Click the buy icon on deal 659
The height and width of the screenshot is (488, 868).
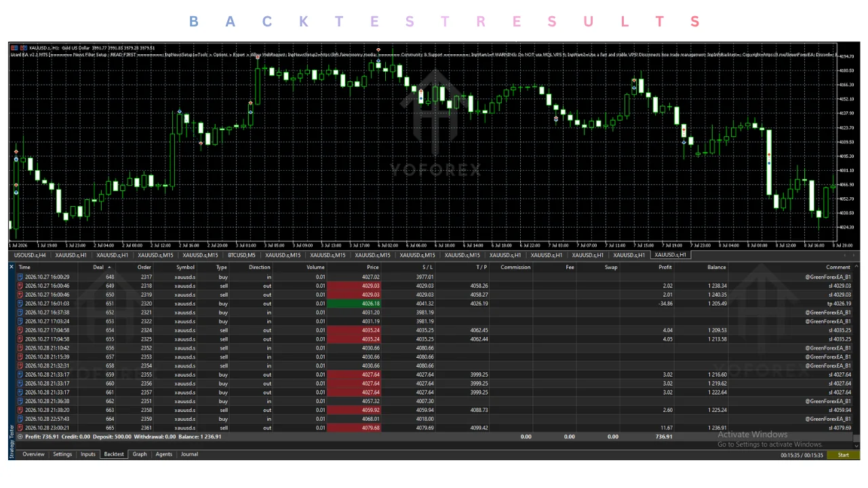click(x=20, y=374)
